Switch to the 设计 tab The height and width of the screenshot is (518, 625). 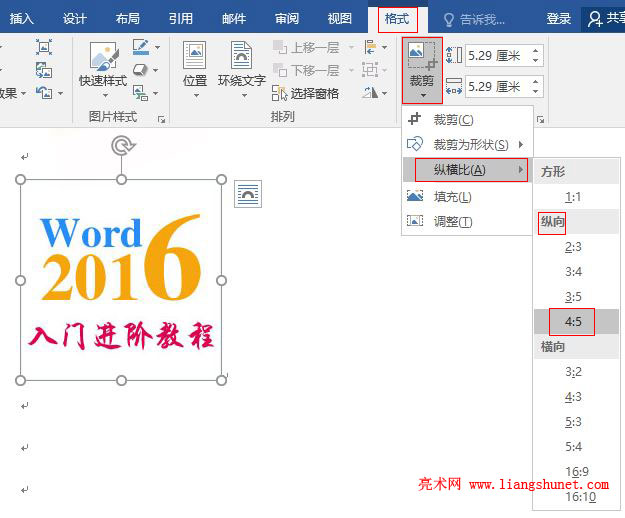coord(75,18)
